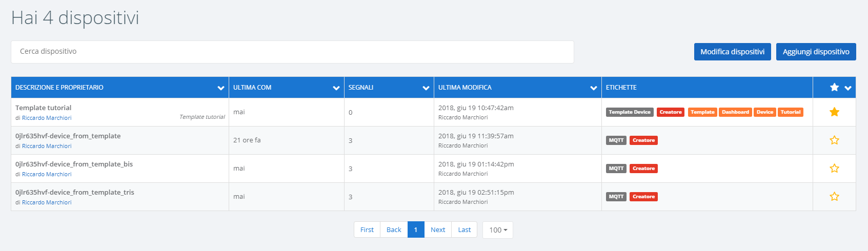Screen dimensions: 868x251
Task: Click '2018, giu 19 11:39:57am' modification date
Action: (476, 136)
